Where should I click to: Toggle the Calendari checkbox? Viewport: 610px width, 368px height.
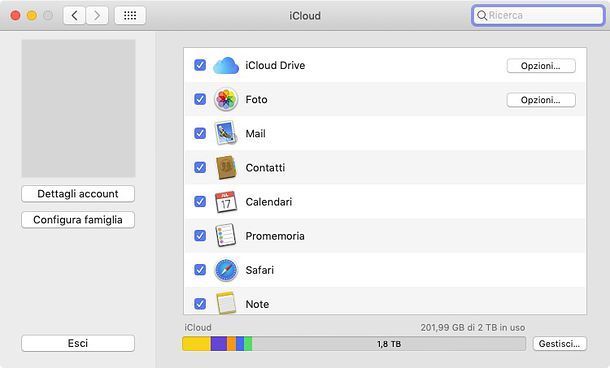200,202
